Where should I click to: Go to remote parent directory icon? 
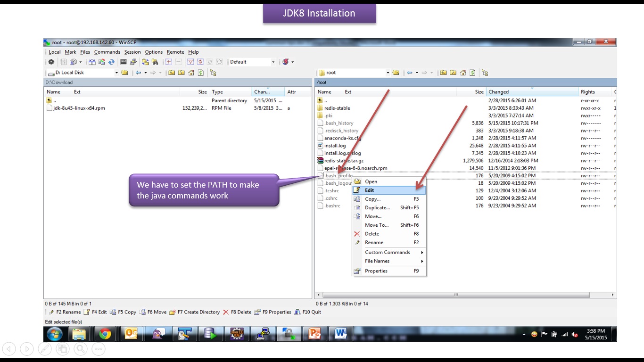443,73
